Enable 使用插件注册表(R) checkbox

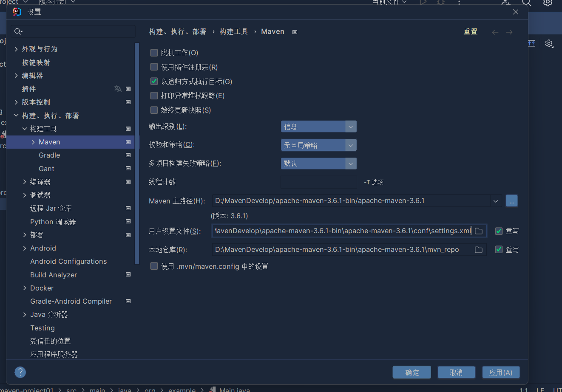pyautogui.click(x=154, y=67)
